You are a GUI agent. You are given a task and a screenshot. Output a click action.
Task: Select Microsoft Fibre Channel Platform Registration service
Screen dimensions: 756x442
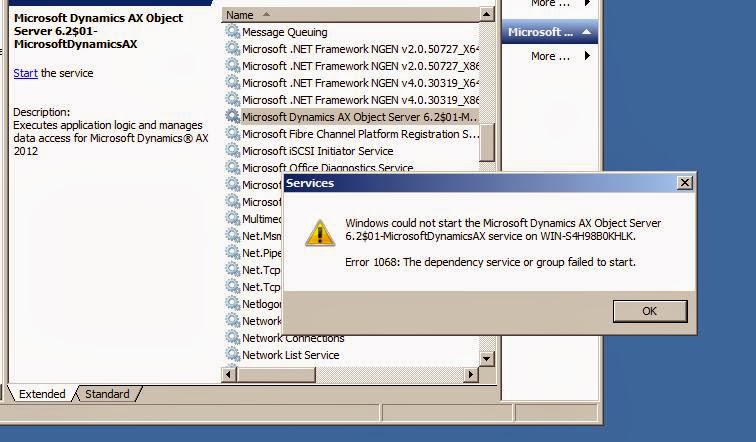[x=360, y=134]
